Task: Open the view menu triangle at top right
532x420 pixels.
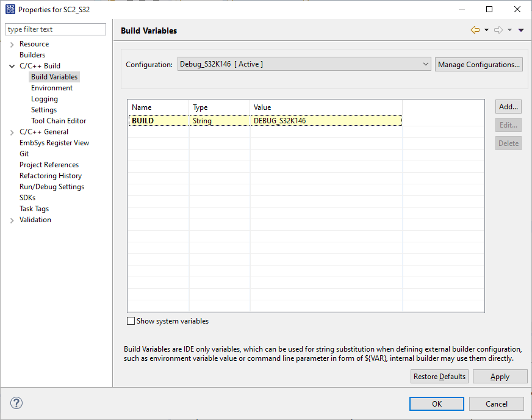Action: (521, 31)
